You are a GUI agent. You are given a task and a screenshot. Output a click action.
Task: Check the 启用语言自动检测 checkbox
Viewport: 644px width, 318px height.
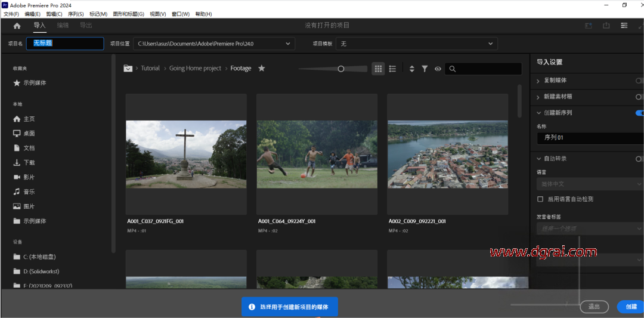click(540, 199)
